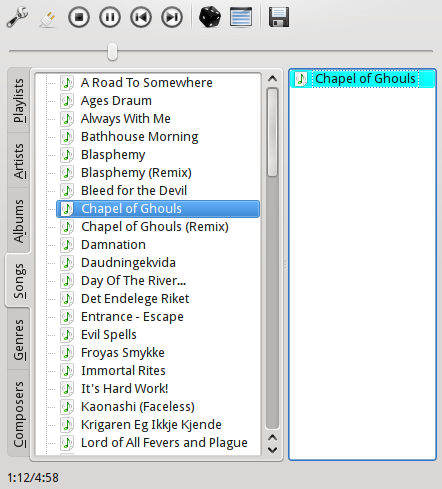Click the scroll up arrow of song list

pyautogui.click(x=273, y=79)
